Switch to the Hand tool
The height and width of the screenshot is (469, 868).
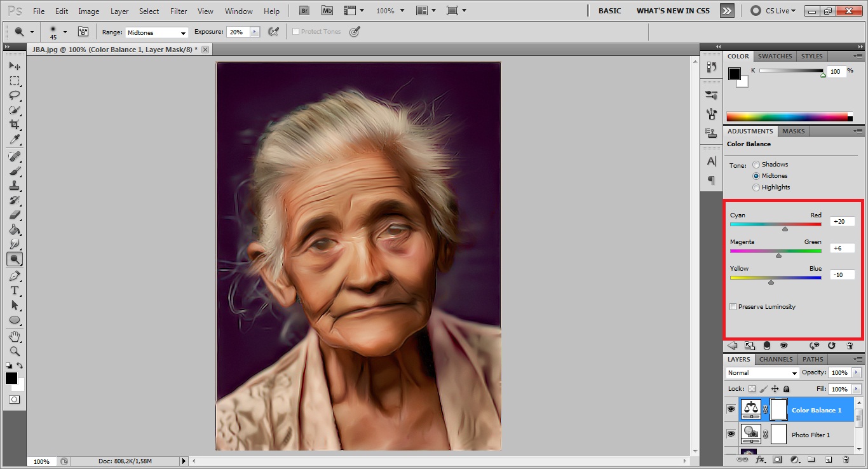[14, 336]
